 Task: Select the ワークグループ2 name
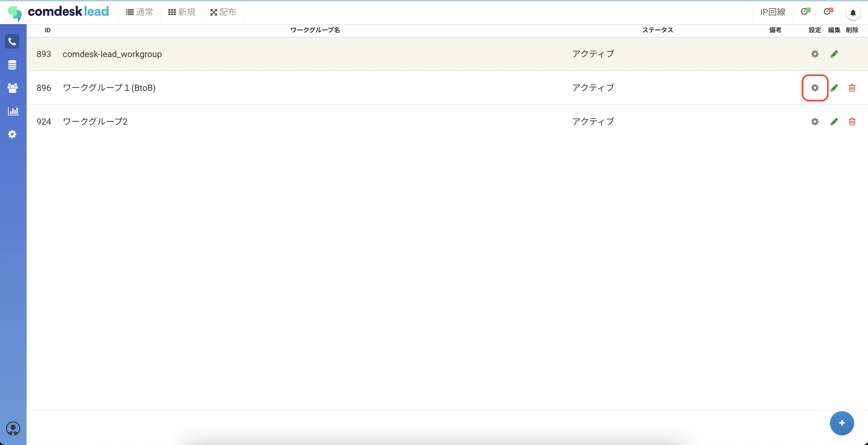click(95, 121)
